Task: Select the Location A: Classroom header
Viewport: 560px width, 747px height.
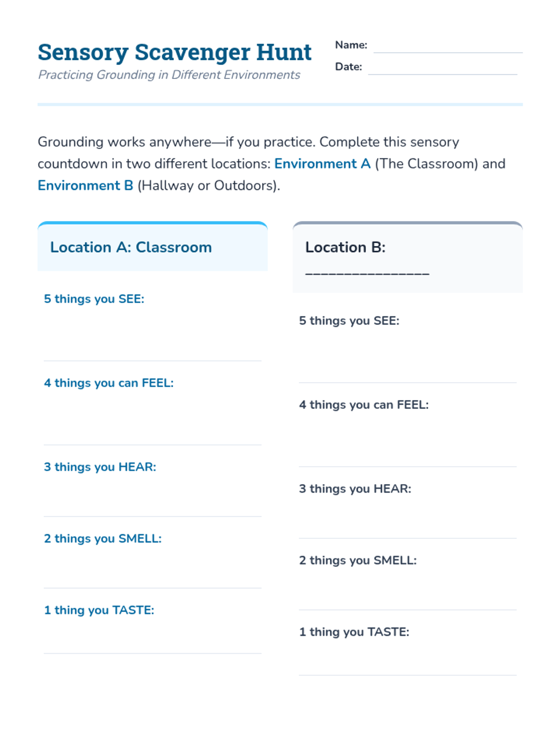Action: point(131,247)
